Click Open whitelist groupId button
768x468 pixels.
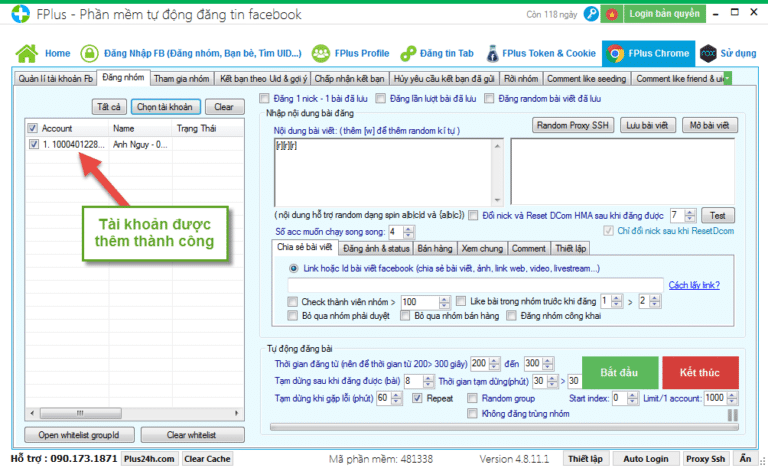(79, 435)
